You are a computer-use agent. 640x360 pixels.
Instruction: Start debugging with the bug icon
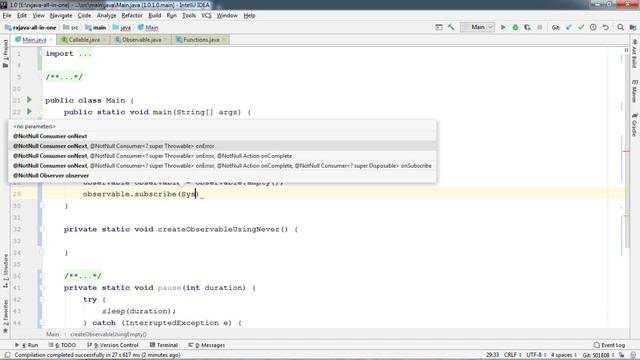(515, 27)
